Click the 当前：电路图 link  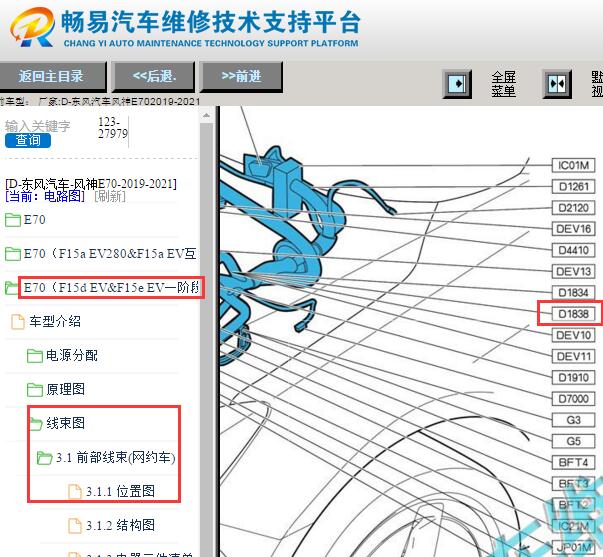point(45,196)
